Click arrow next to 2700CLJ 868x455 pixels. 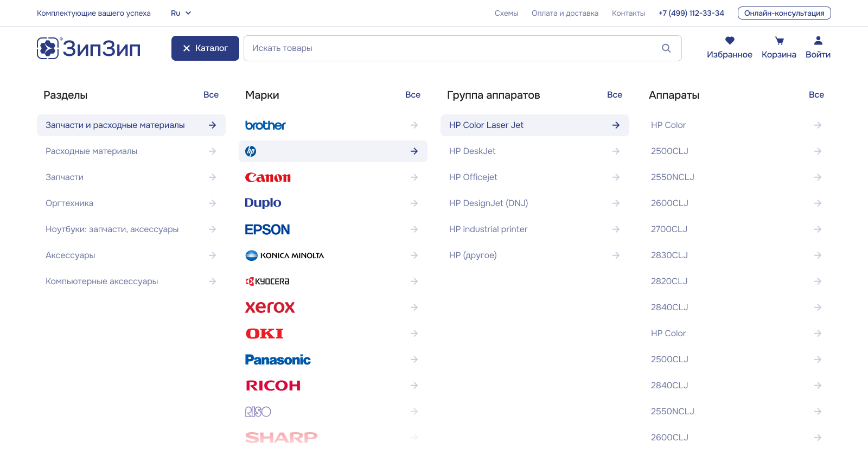click(x=818, y=229)
